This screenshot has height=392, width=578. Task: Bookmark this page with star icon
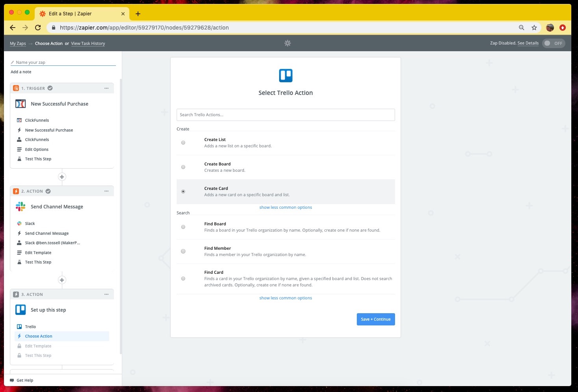coord(534,28)
